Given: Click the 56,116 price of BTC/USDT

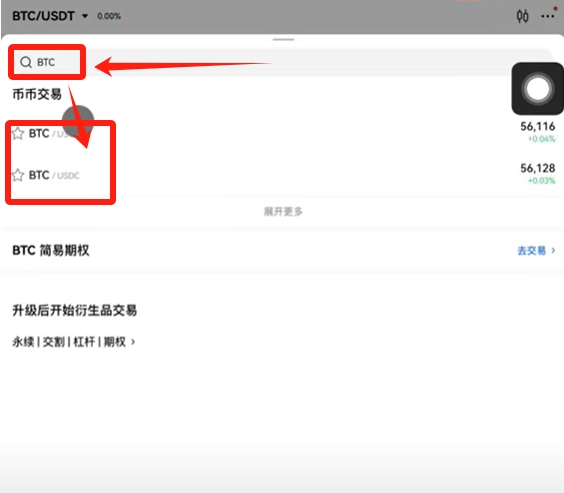Looking at the screenshot, I should (537, 126).
